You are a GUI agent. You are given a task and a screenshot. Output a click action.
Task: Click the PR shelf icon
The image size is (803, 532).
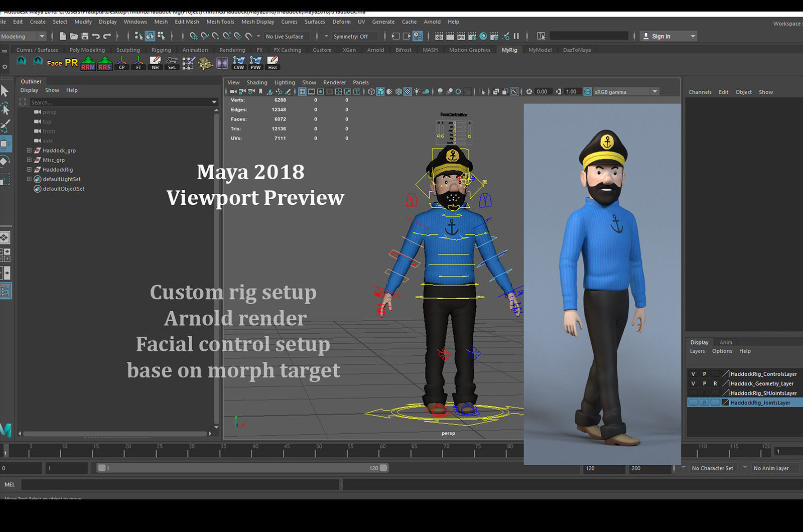point(71,63)
